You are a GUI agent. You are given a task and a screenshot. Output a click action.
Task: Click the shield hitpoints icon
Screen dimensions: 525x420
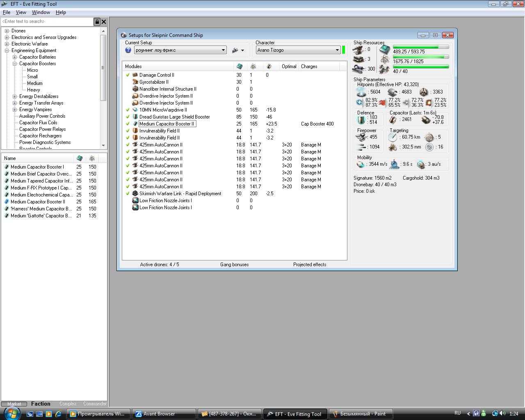pos(361,92)
